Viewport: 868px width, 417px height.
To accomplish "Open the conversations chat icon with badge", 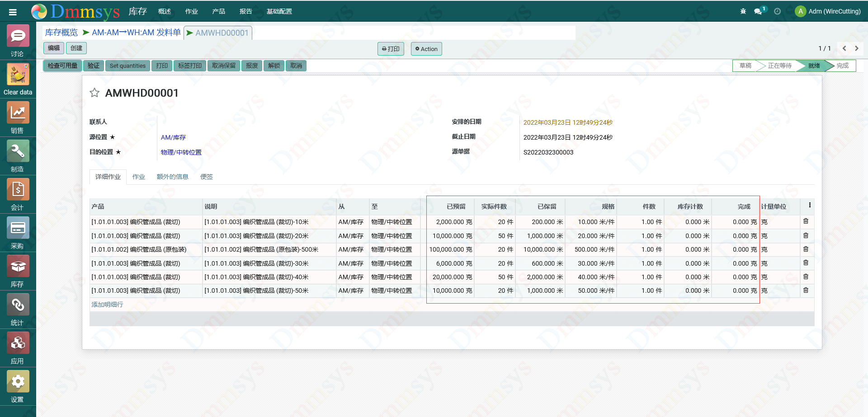I will click(759, 11).
